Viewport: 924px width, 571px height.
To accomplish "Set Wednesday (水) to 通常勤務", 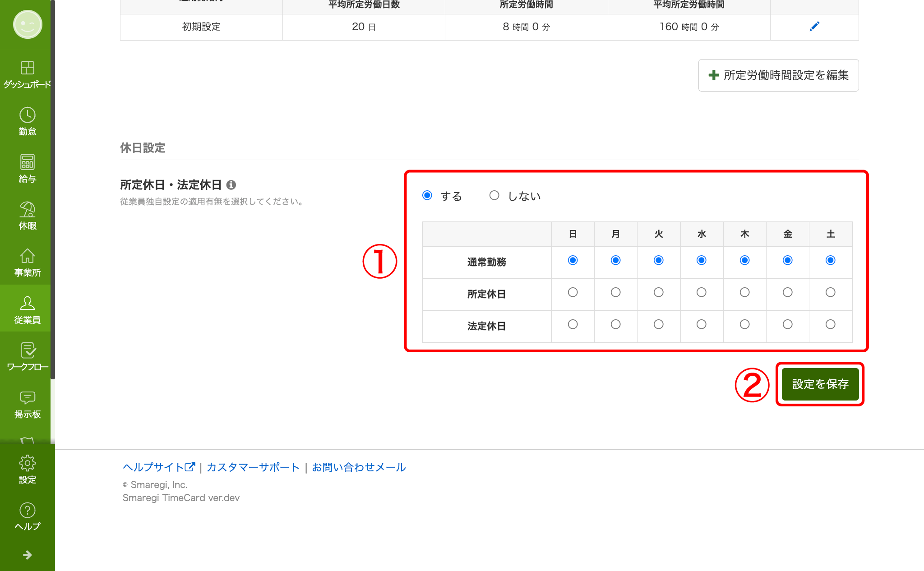I will (701, 260).
